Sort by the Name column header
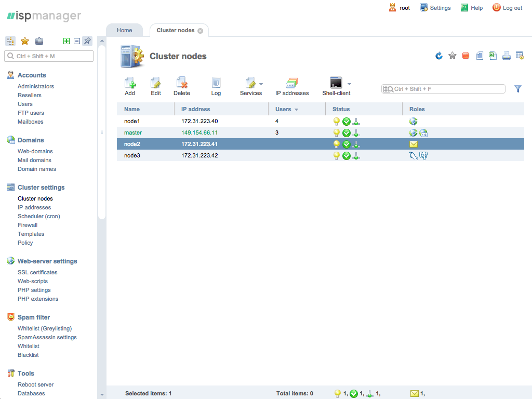The height and width of the screenshot is (399, 532). click(x=132, y=109)
